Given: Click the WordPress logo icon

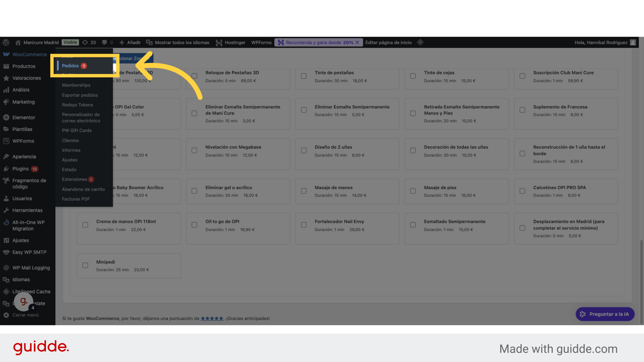Looking at the screenshot, I should 6,43.
